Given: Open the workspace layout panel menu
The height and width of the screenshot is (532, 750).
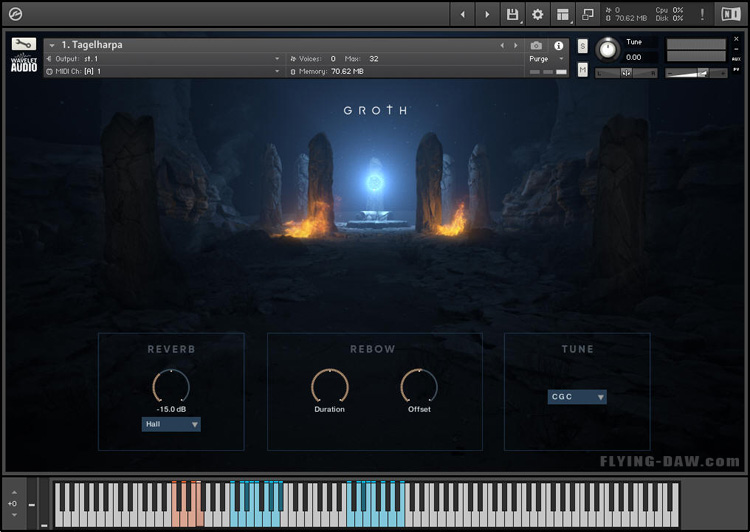Looking at the screenshot, I should 563,15.
